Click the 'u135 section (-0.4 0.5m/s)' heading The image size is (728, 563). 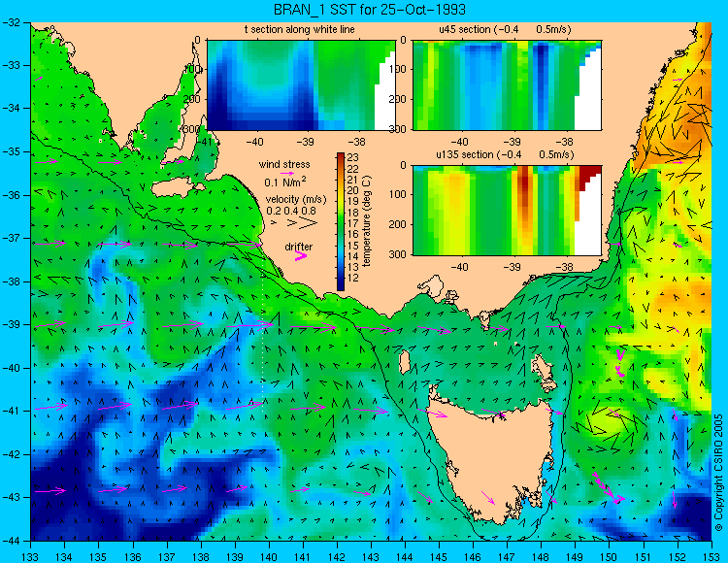(x=505, y=154)
